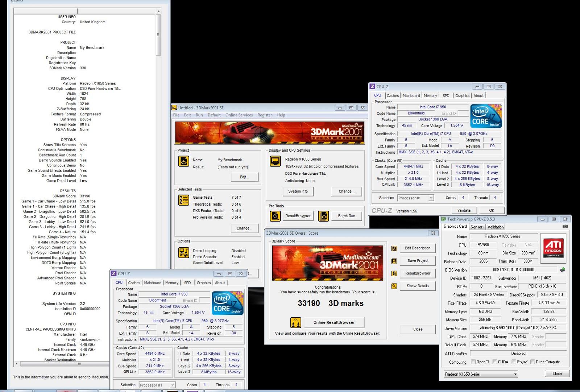Switch to Memory tab in lower CPU-Z

point(172,283)
